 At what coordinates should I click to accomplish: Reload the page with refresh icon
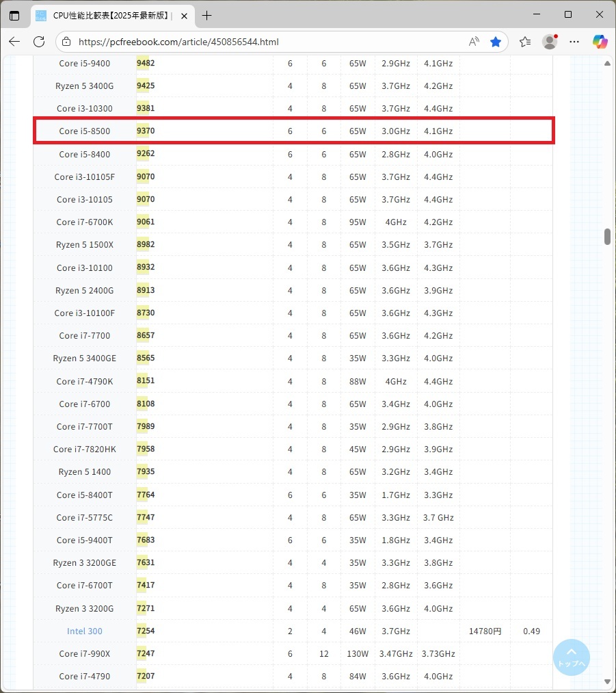[39, 42]
